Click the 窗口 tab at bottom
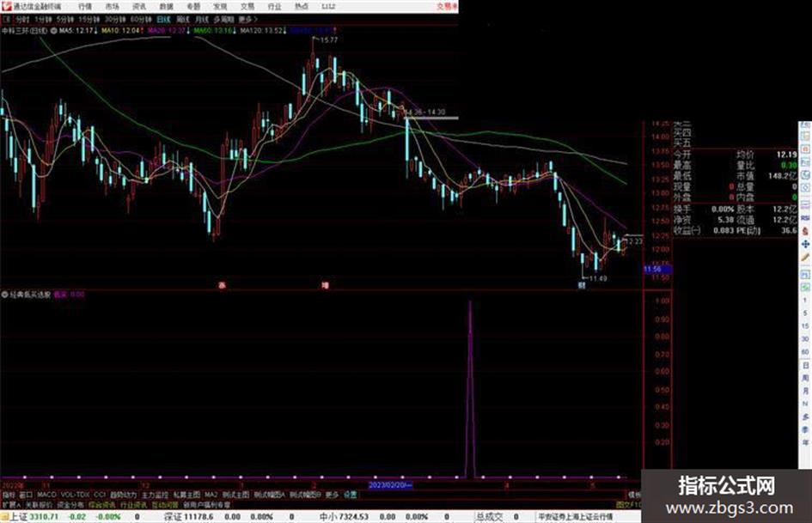 26,495
